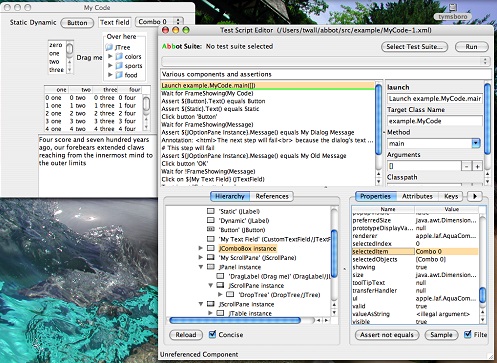
Task: Select the 'Wait for FrameShowing(My Code)' step
Action: pyautogui.click(x=267, y=93)
